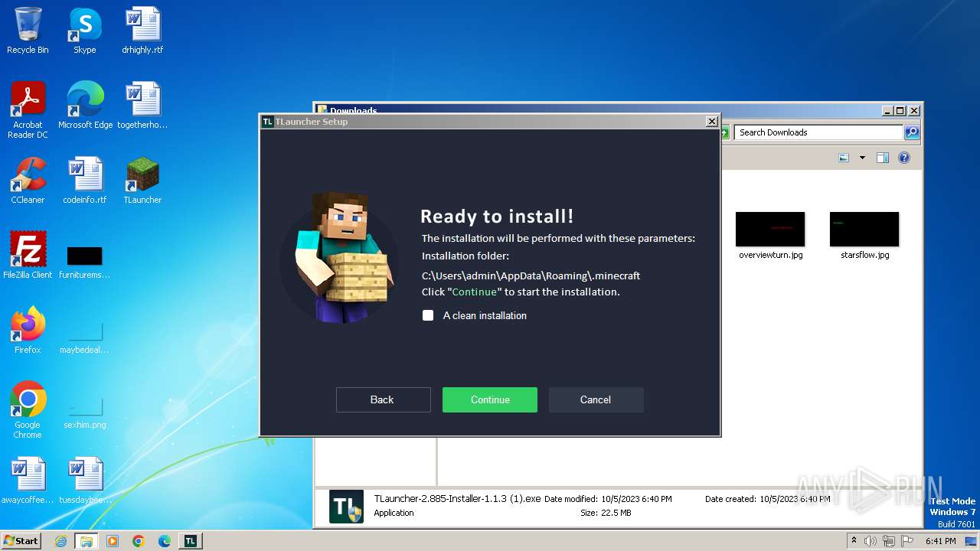Screen dimensions: 980x551
Task: Click the installer file name in details pane
Action: pyautogui.click(x=457, y=498)
